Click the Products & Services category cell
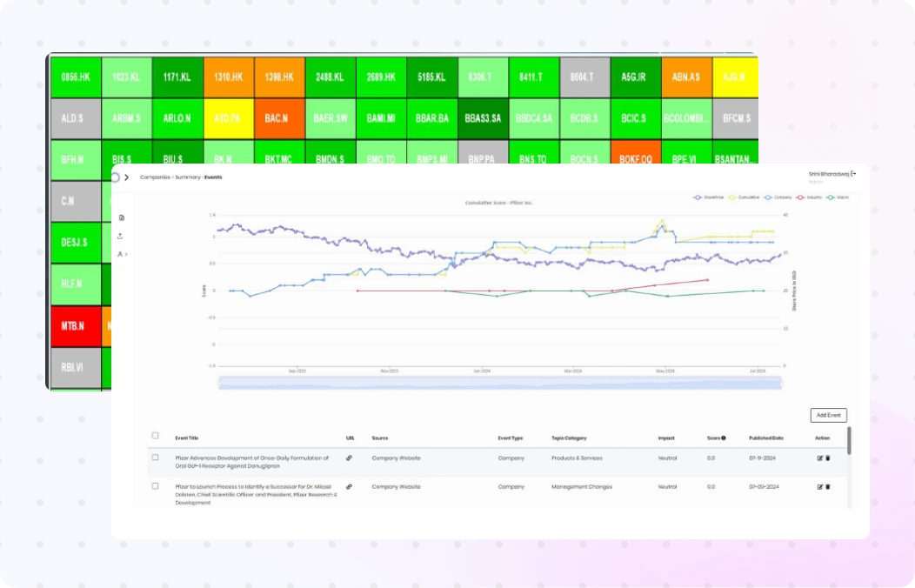 point(577,458)
